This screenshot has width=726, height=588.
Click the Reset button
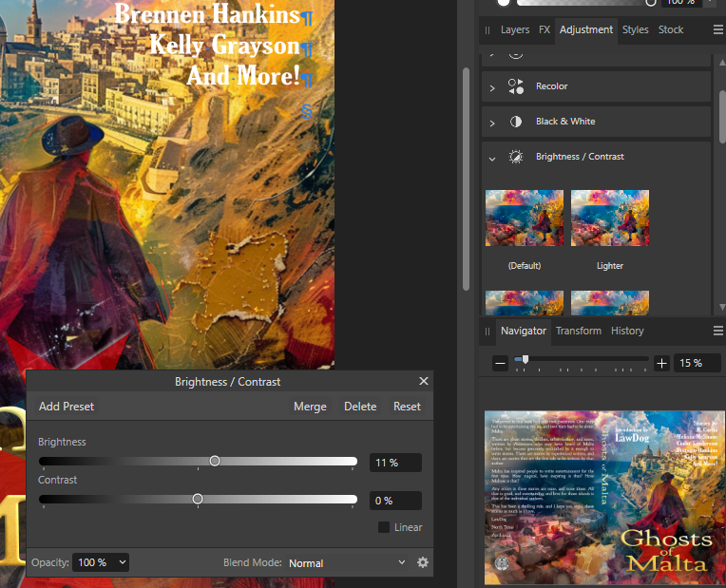point(407,407)
